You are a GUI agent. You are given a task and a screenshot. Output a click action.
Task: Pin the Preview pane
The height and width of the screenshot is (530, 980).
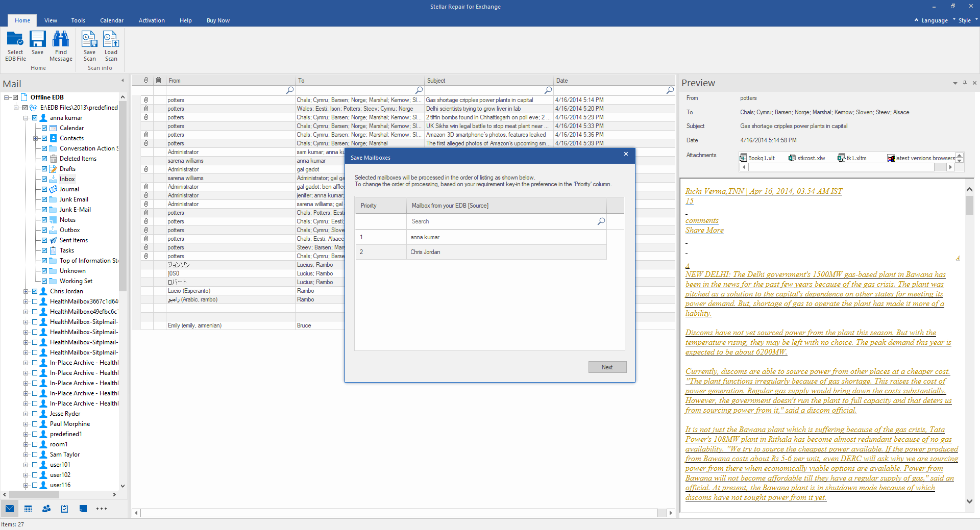965,83
